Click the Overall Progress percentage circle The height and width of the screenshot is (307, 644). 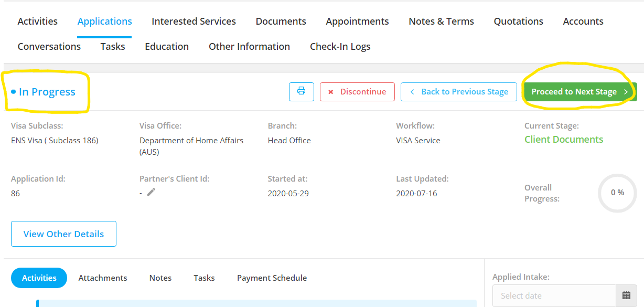click(617, 193)
